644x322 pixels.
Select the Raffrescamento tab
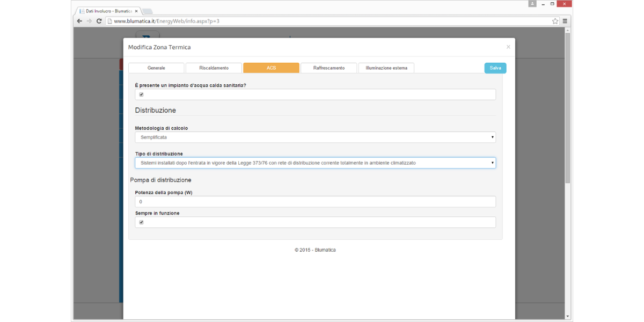coord(328,68)
